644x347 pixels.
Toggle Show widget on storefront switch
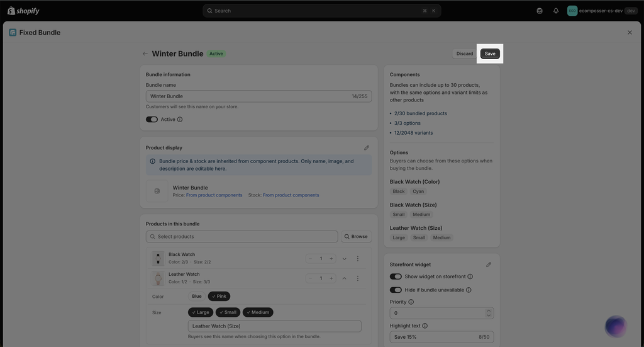coord(396,276)
